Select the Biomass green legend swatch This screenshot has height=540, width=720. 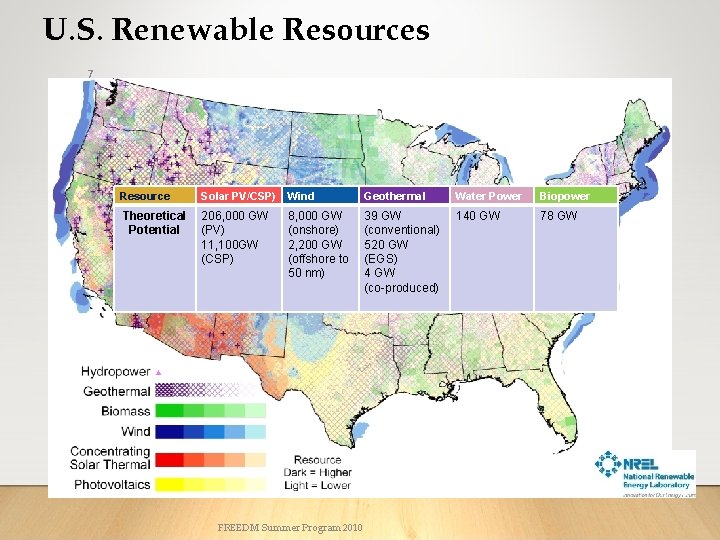coord(210,411)
